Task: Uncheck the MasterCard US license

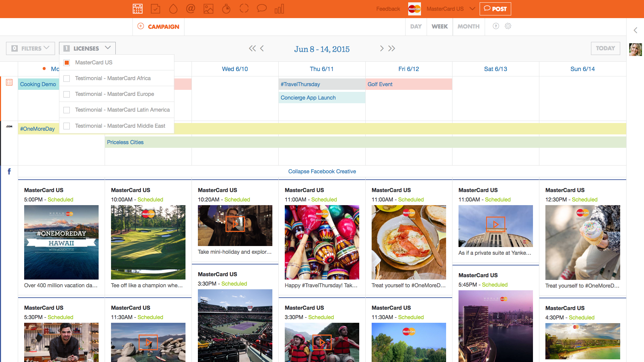Action: [x=67, y=63]
